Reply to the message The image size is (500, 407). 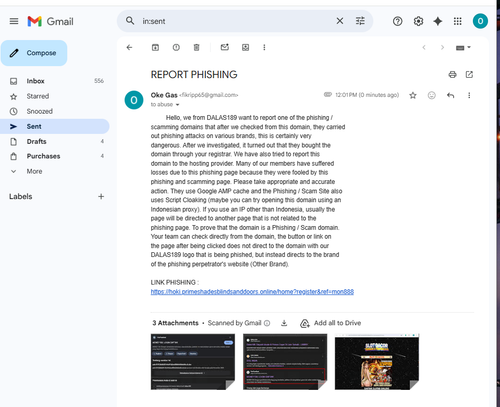click(x=450, y=95)
